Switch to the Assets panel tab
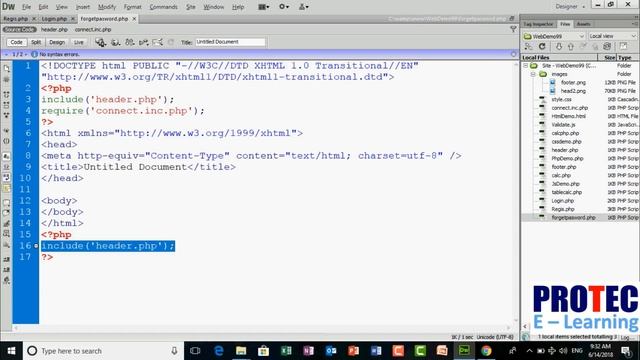This screenshot has width=640, height=360. (x=583, y=24)
